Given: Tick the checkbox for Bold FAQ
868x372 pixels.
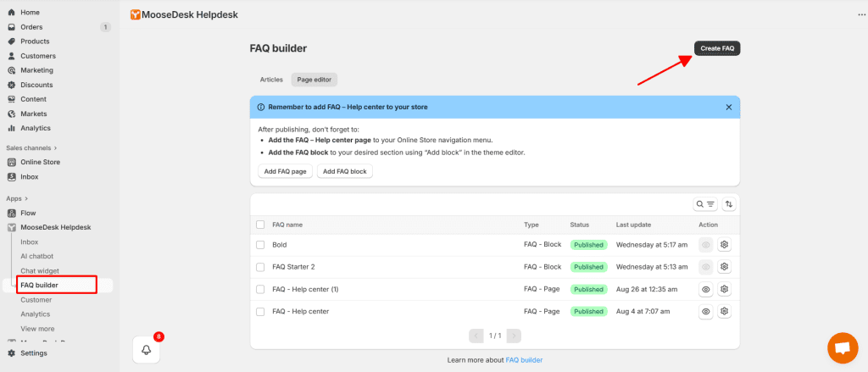Looking at the screenshot, I should [260, 245].
